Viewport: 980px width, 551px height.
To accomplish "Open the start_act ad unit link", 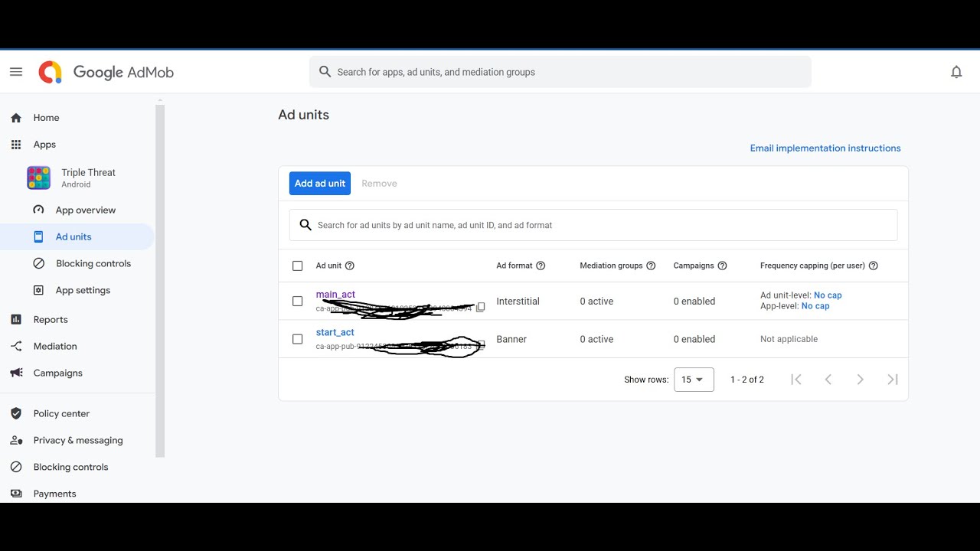I will 335,332.
